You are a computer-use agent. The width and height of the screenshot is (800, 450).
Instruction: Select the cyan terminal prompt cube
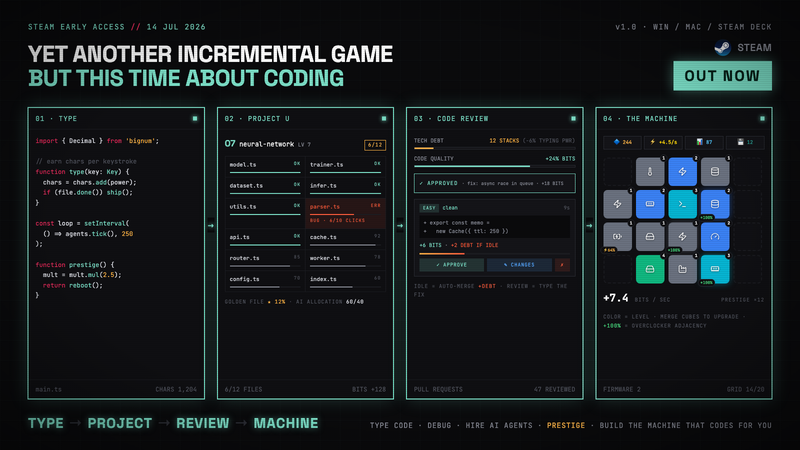pyautogui.click(x=683, y=204)
